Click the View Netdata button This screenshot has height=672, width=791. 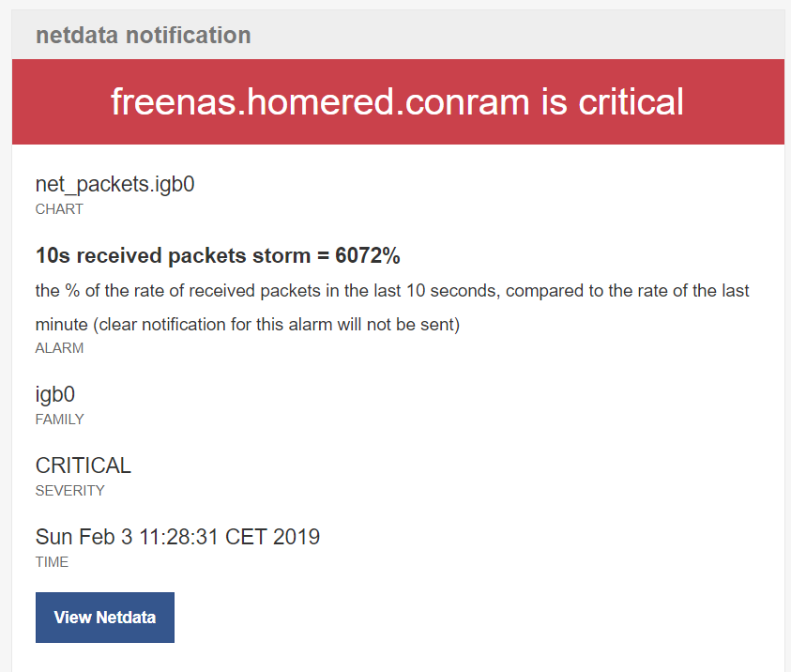point(105,618)
